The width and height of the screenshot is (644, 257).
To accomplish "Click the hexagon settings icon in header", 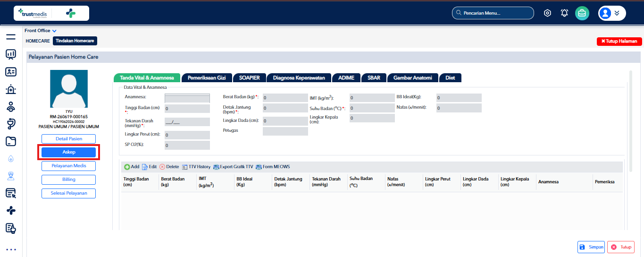I will click(x=547, y=13).
